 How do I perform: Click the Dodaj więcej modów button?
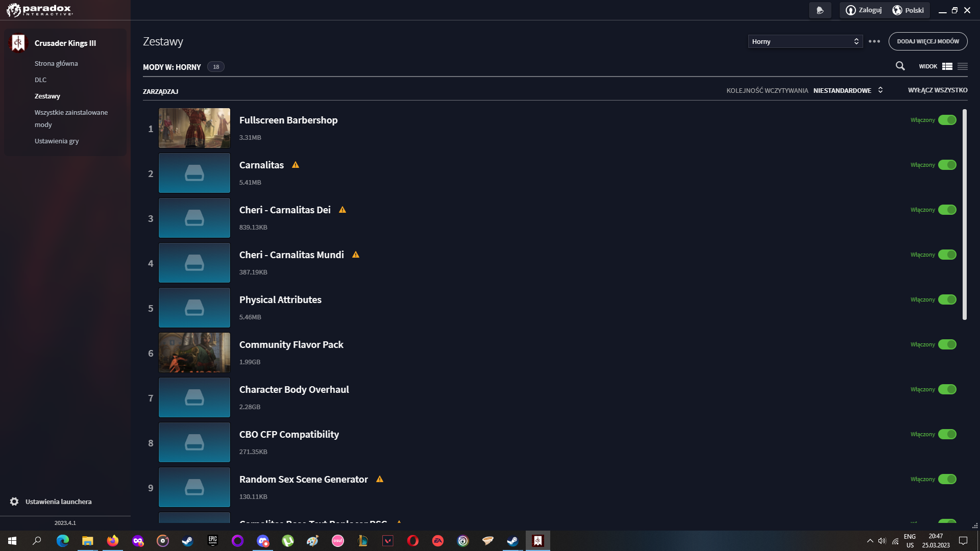(928, 41)
